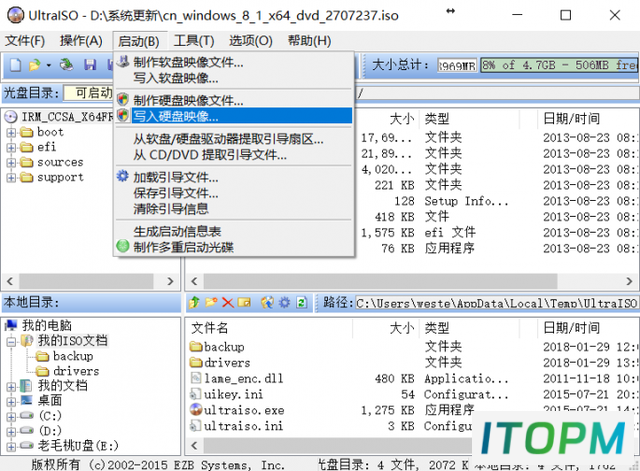Viewport: 640px width, 471px height.
Task: Select 制作硬盘映像文件... menu entry
Action: pyautogui.click(x=233, y=100)
